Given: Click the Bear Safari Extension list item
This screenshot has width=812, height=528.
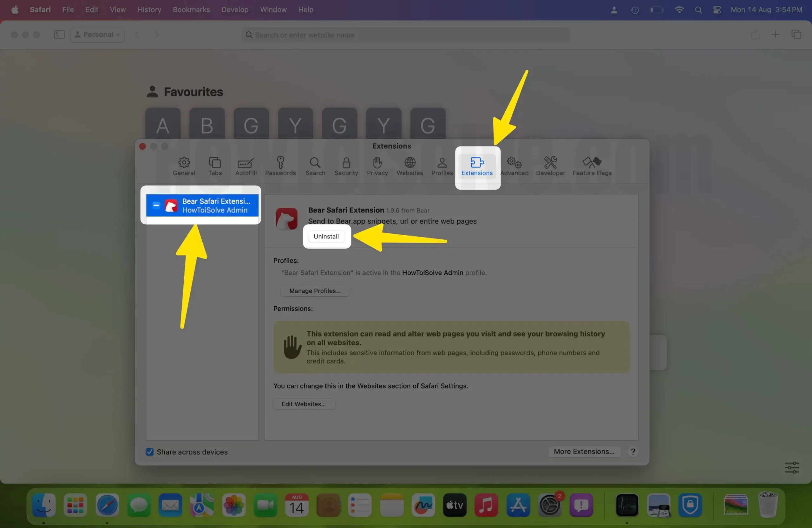Looking at the screenshot, I should tap(202, 205).
